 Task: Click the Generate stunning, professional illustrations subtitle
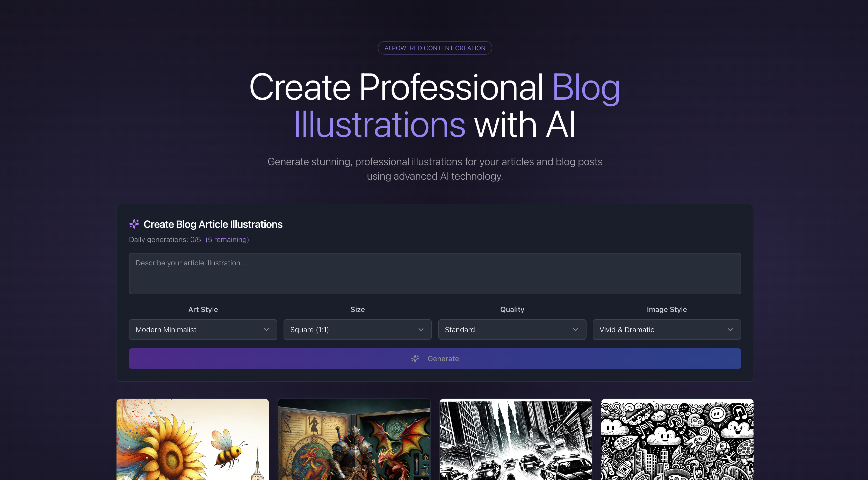[x=435, y=169]
